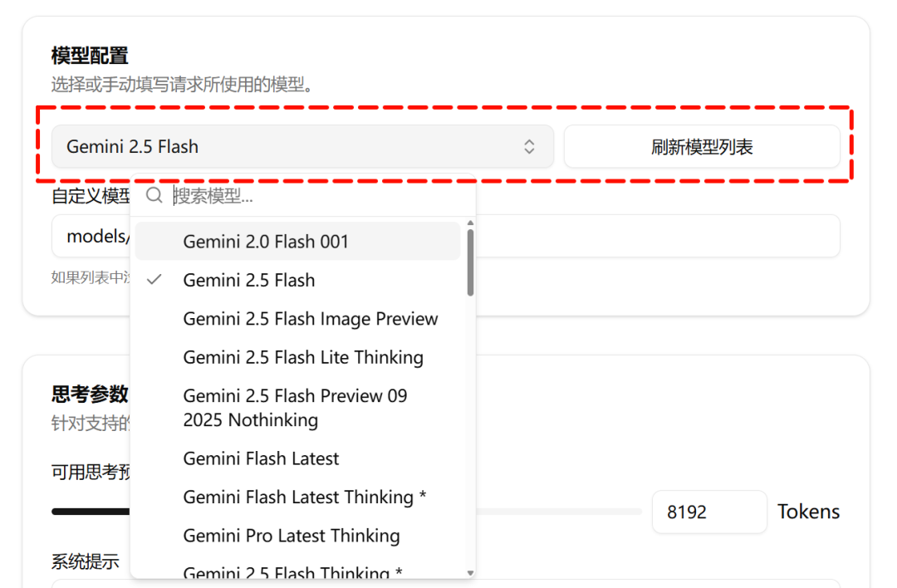This screenshot has height=588, width=897.
Task: Click the model list scrollbar thumb
Action: (x=470, y=262)
